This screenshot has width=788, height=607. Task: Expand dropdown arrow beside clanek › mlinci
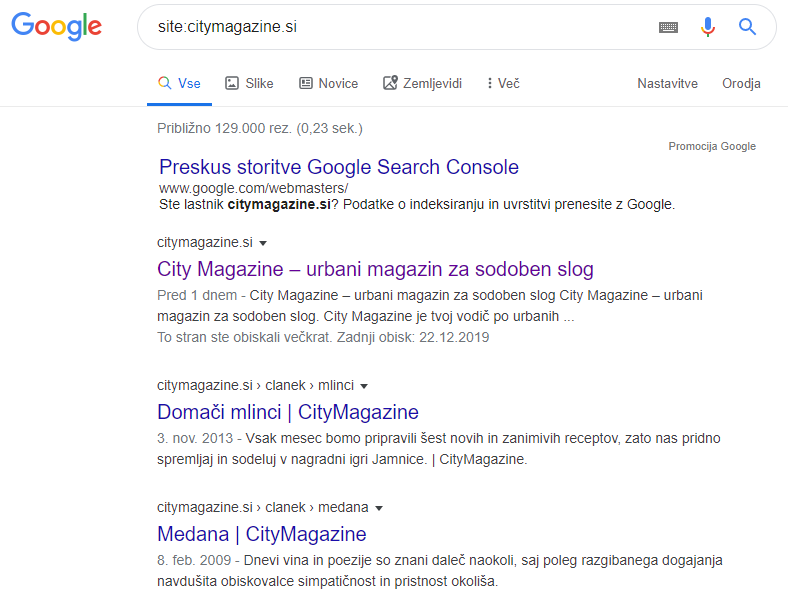point(364,386)
